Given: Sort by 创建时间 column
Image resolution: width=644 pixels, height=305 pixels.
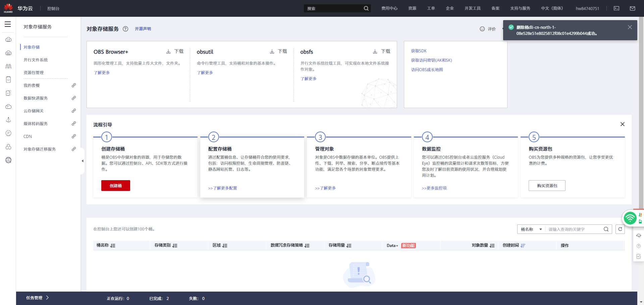Looking at the screenshot, I should point(523,246).
